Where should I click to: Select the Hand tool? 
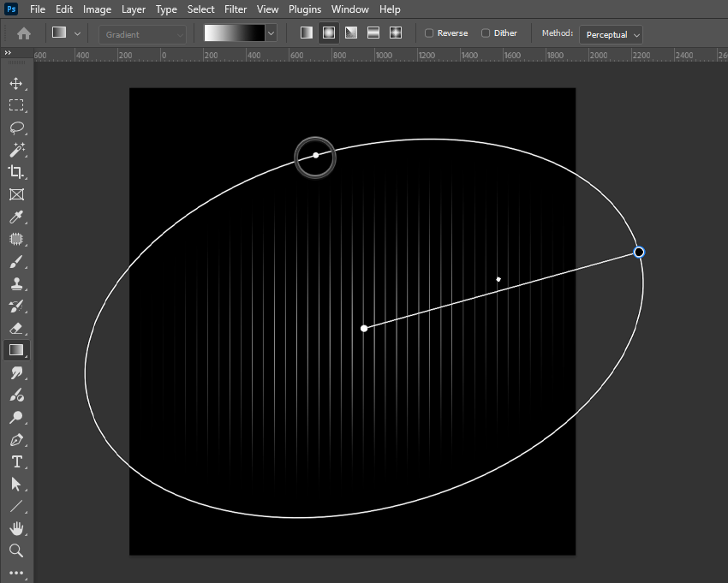[16, 528]
